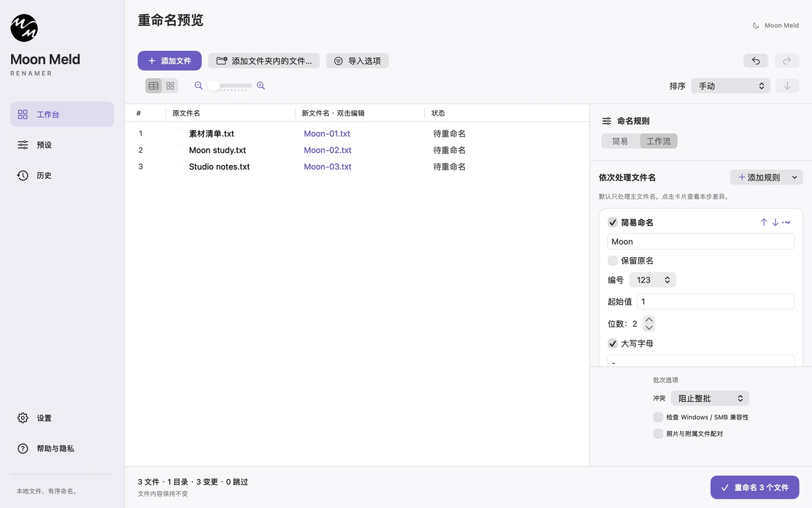The height and width of the screenshot is (508, 812).
Task: Move 简易命名 rule up
Action: click(764, 223)
